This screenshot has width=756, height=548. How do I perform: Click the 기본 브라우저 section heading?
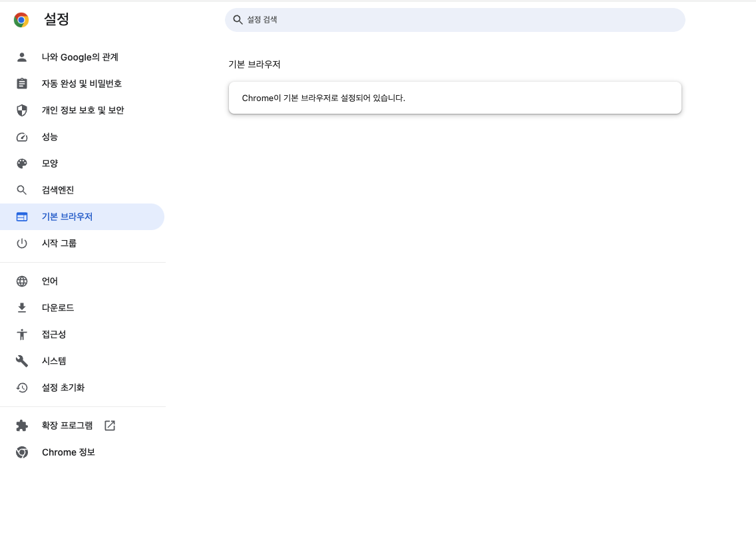(x=254, y=64)
